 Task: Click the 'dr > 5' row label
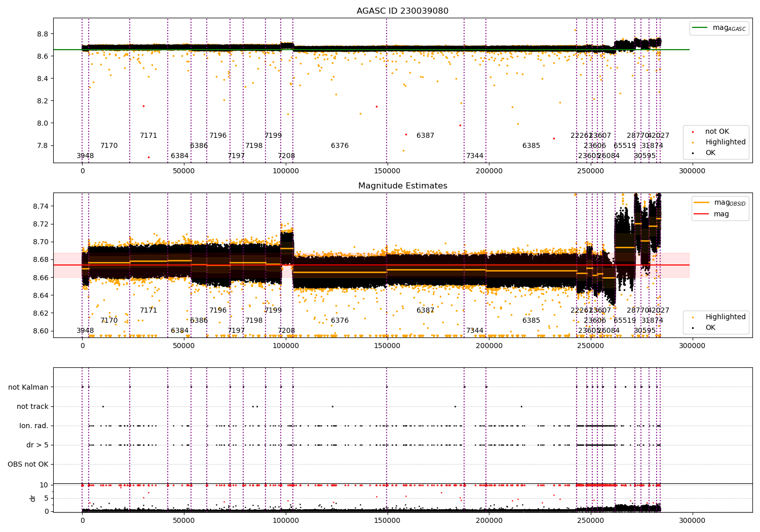(x=37, y=445)
